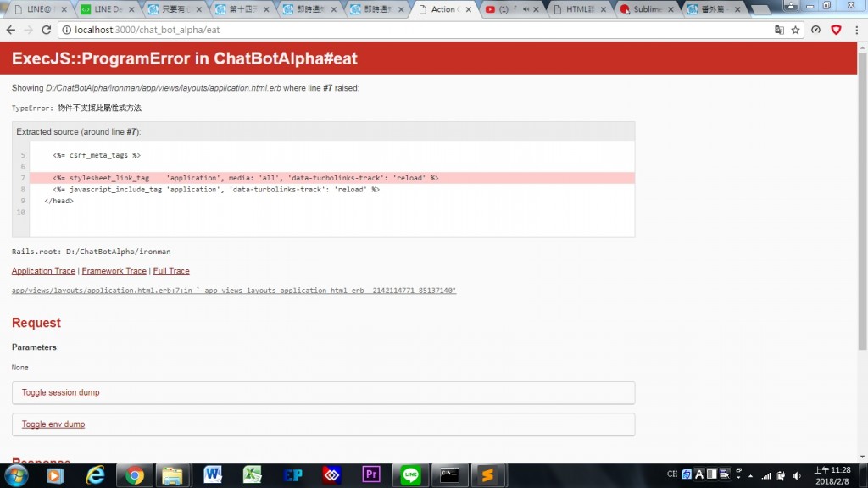Image resolution: width=868 pixels, height=488 pixels.
Task: Click the scrollbar up arrow
Action: coord(862,48)
